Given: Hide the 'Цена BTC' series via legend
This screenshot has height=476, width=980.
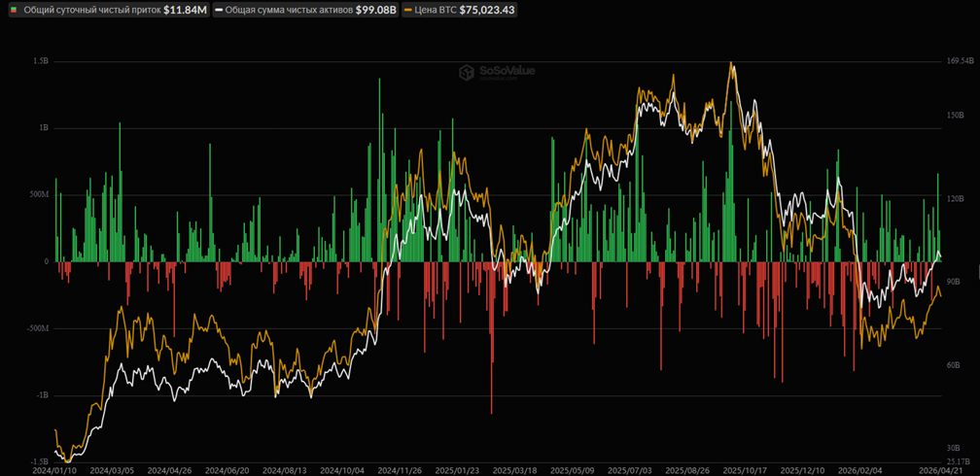Looking at the screenshot, I should (x=437, y=11).
